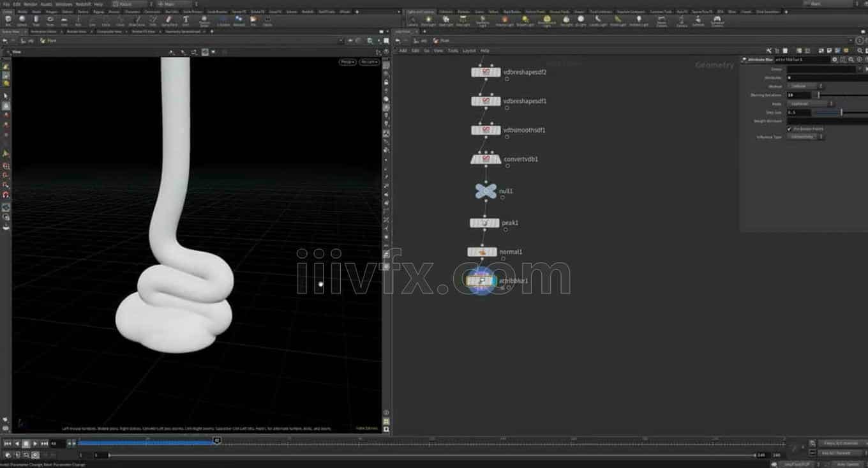Screen dimensions: 868x468
Task: Toggle display flag circle under convertvdb1
Action: click(507, 165)
